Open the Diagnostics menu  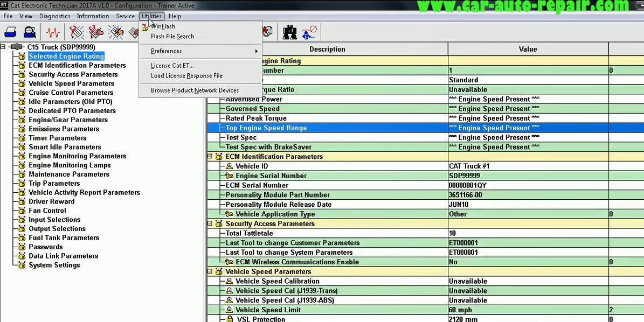tap(54, 16)
